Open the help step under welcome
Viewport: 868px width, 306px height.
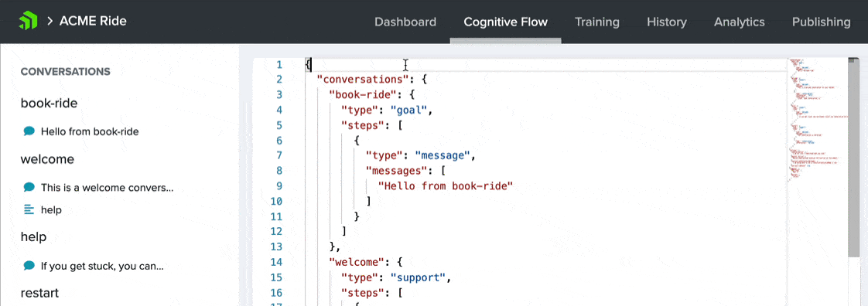tap(51, 210)
